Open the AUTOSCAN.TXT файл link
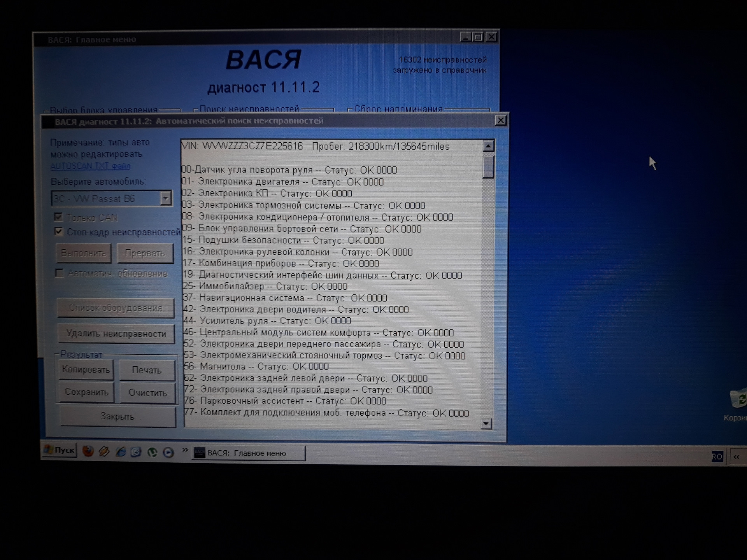747x560 pixels. (90, 166)
